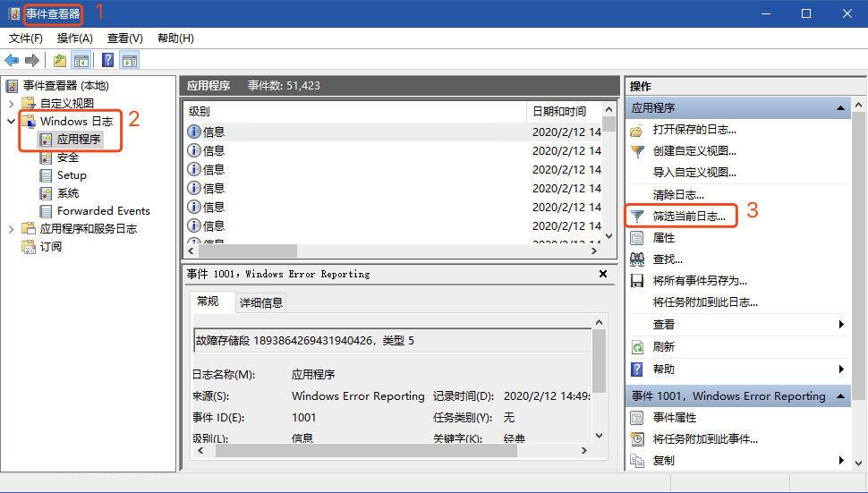Expand the 应用程序和服务日志 tree node
This screenshot has height=493, width=868.
coord(11,228)
